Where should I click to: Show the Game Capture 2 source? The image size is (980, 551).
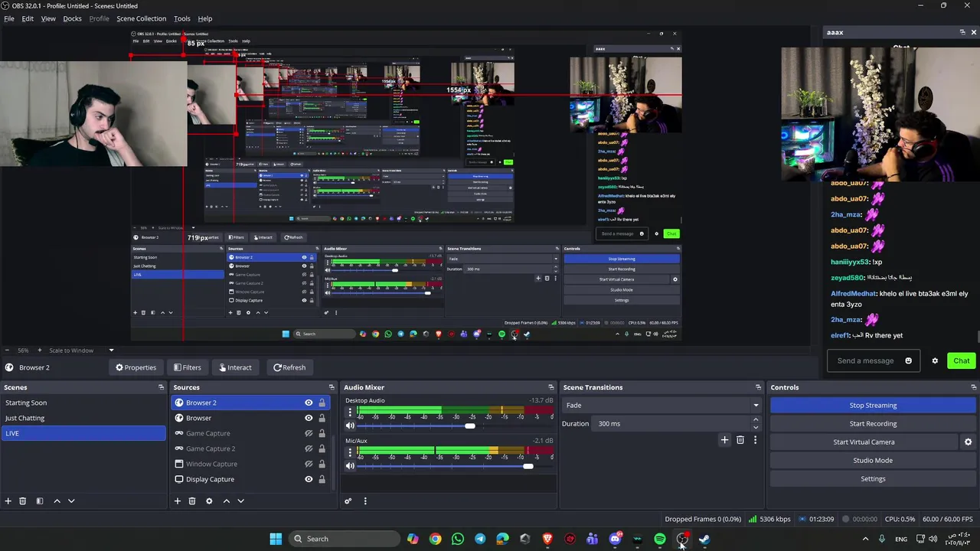[309, 448]
